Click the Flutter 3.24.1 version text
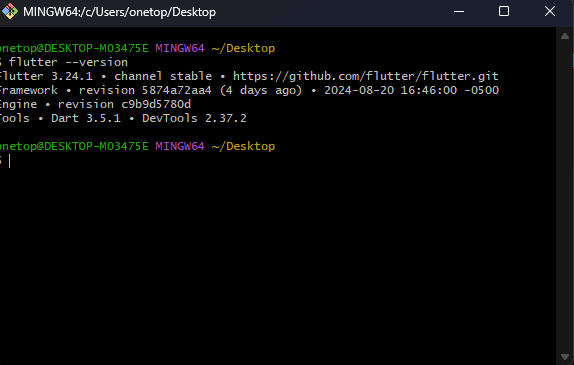574x365 pixels. (46, 76)
